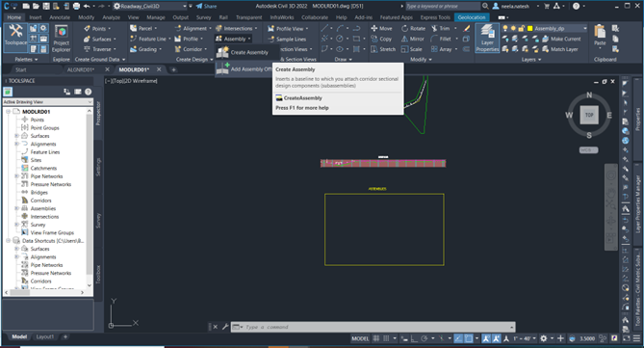Viewport: 644px width, 348px height.
Task: Open Layer Properties manager
Action: point(487,38)
